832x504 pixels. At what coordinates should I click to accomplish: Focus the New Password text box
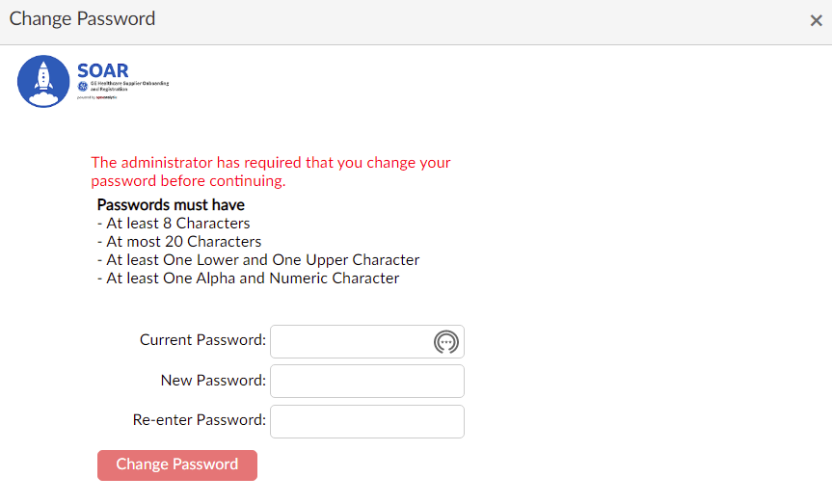pos(367,381)
